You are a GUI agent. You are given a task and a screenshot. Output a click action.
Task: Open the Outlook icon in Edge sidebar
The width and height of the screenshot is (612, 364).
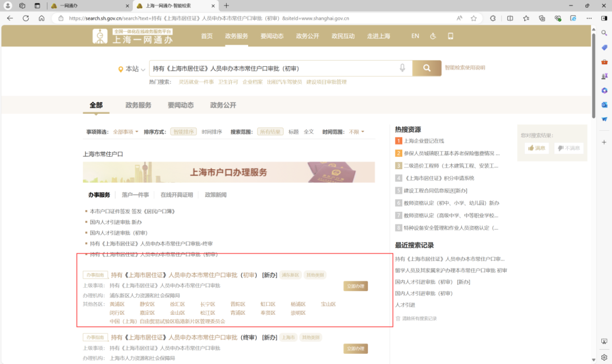(604, 105)
